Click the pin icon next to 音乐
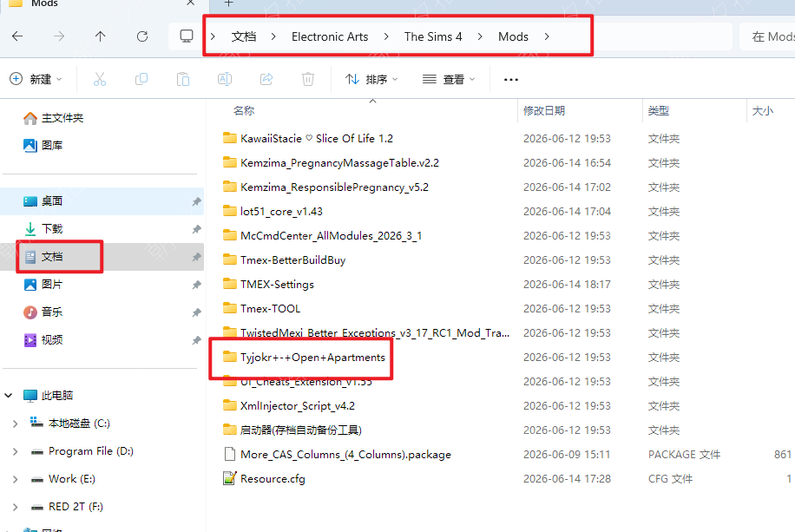This screenshot has width=795, height=532. 196,312
